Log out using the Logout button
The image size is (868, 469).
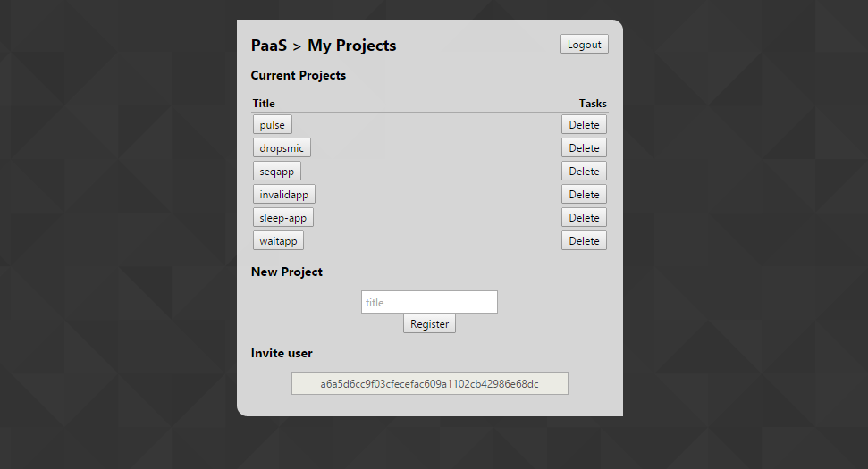[x=584, y=45]
